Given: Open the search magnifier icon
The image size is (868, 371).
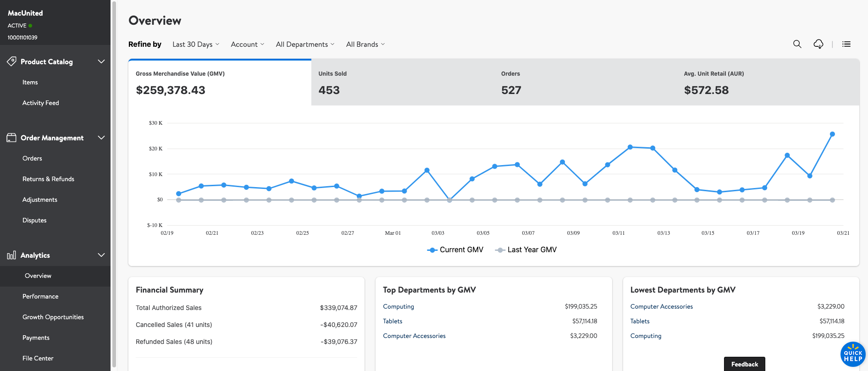Looking at the screenshot, I should coord(797,44).
